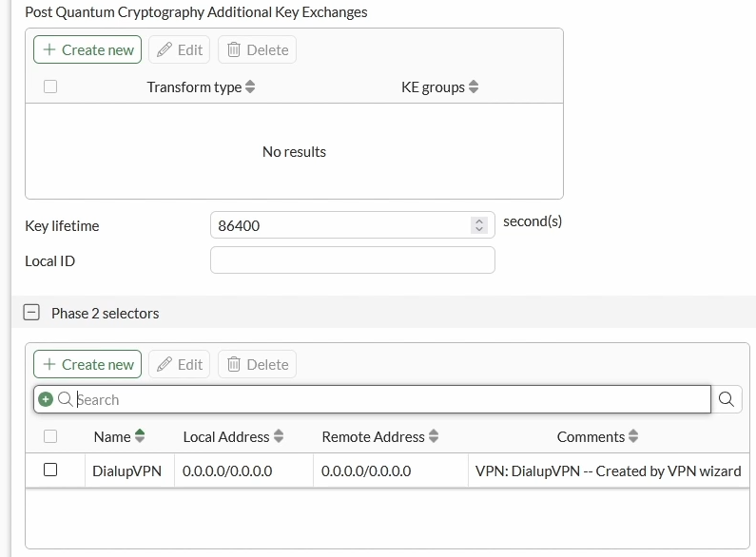Screen dimensions: 756x557
Task: Click Edit in Key Exchanges toolbar
Action: 180,49
